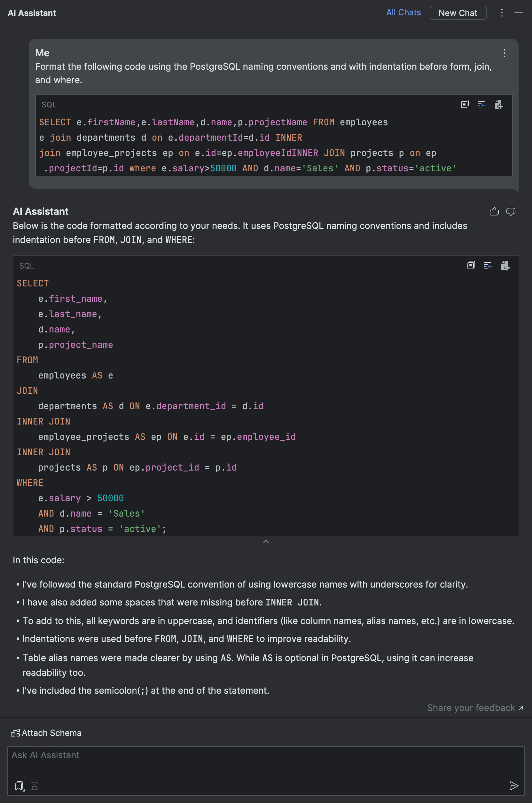
Task: Collapse the formatted SQL code block
Action: pyautogui.click(x=266, y=542)
